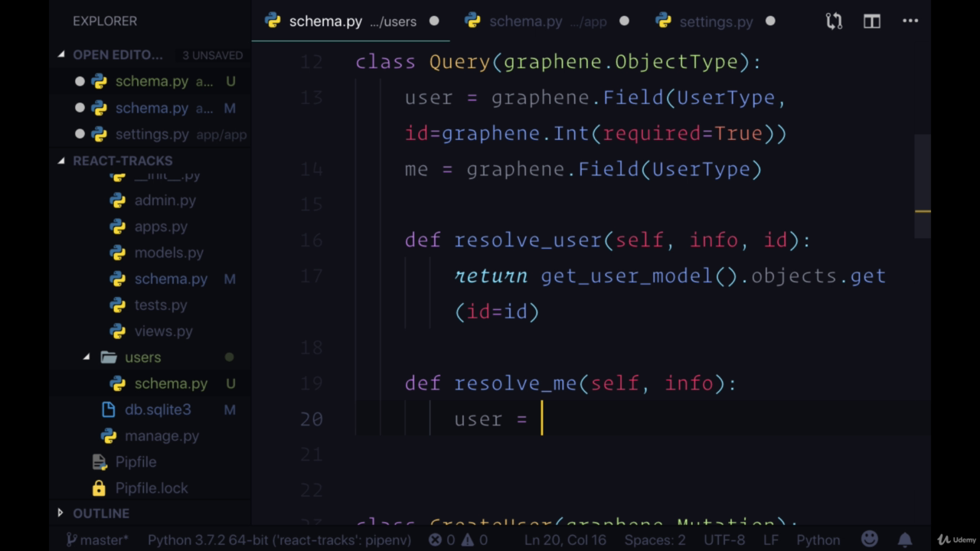Viewport: 980px width, 551px height.
Task: Click Python icon on settings.py tab
Action: (664, 21)
